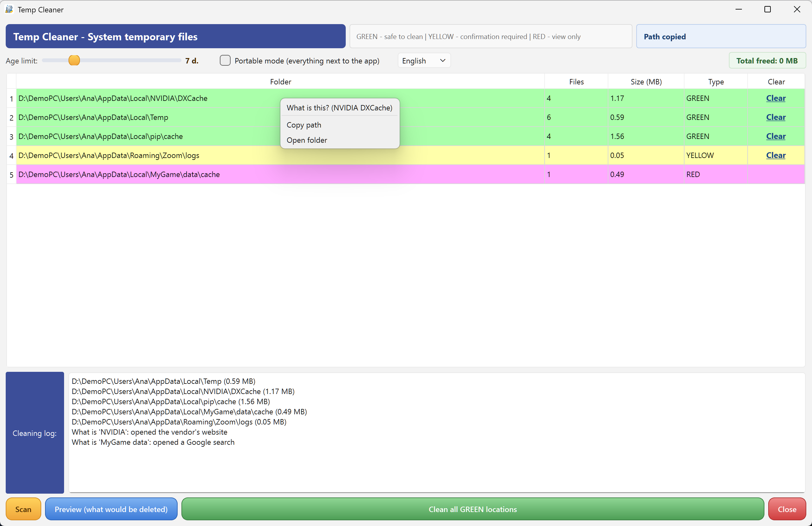The width and height of the screenshot is (812, 526).
Task: Click the 7 d. age value label
Action: click(x=192, y=60)
